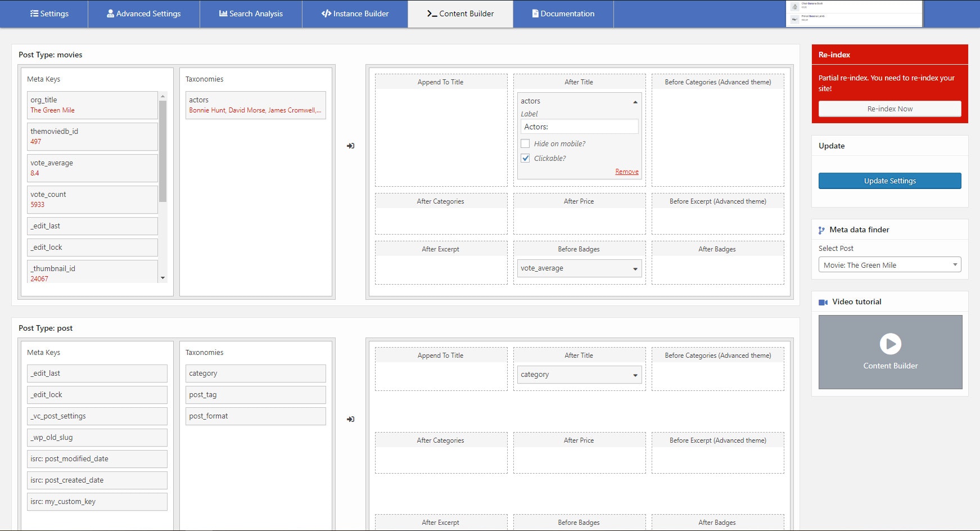Select the org_title meta key
This screenshot has width=980, height=531.
(92, 105)
